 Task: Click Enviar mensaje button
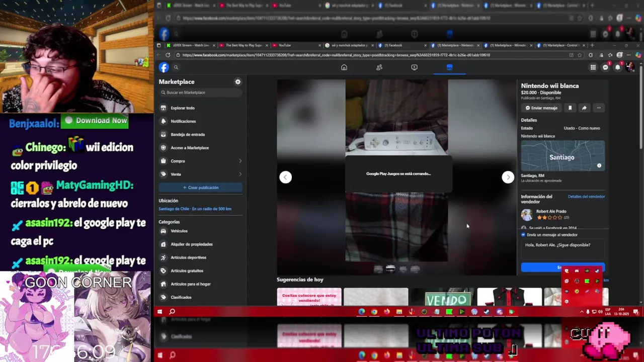click(541, 108)
